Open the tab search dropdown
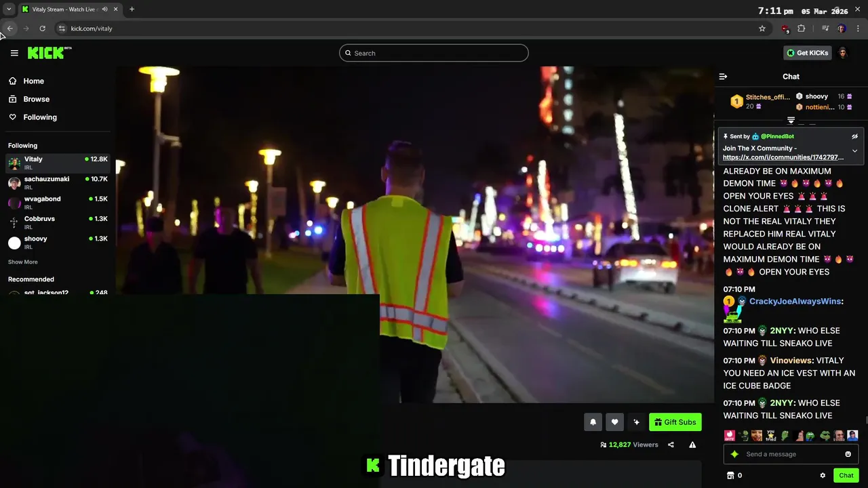The image size is (868, 488). click(x=9, y=9)
